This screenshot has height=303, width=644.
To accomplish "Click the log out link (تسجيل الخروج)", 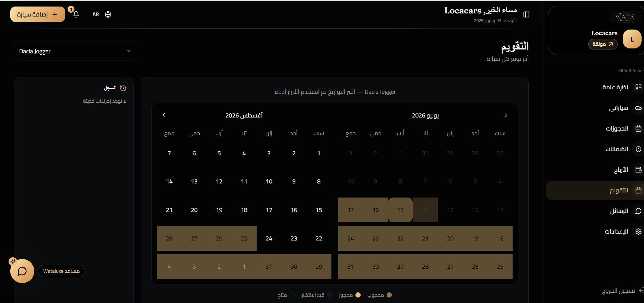I will pyautogui.click(x=618, y=291).
